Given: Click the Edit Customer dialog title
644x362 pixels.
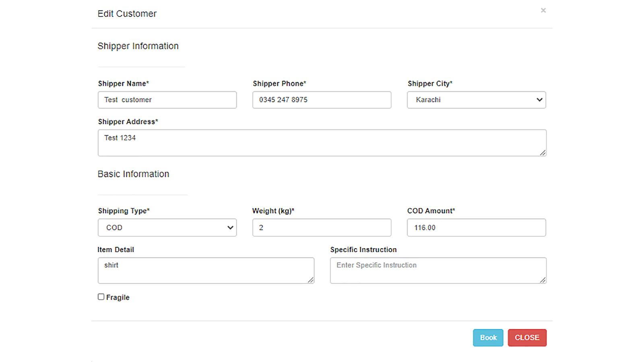Looking at the screenshot, I should (127, 14).
